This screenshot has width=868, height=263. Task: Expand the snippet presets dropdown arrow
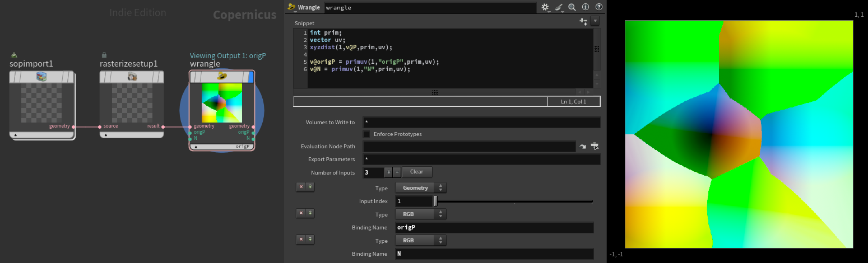pos(595,21)
